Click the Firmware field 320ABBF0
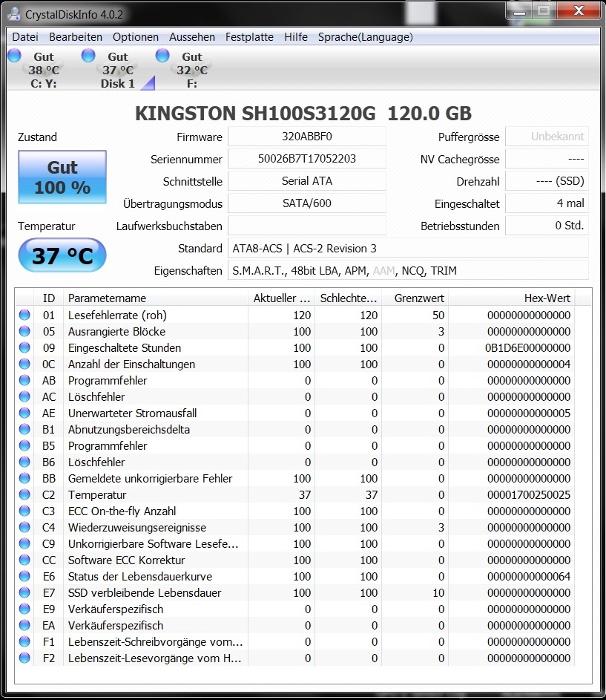This screenshot has width=606, height=700. 307,137
